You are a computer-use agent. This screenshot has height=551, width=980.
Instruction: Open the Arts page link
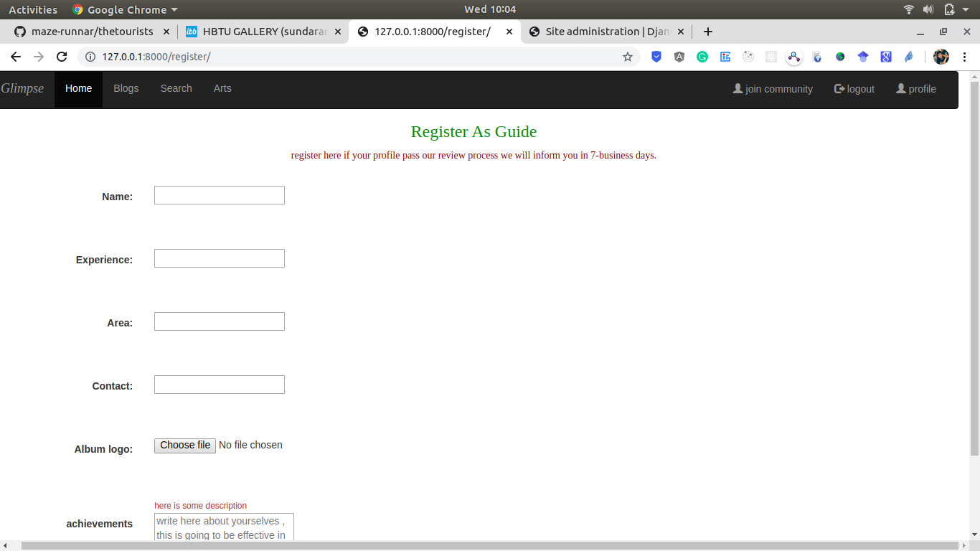(222, 88)
